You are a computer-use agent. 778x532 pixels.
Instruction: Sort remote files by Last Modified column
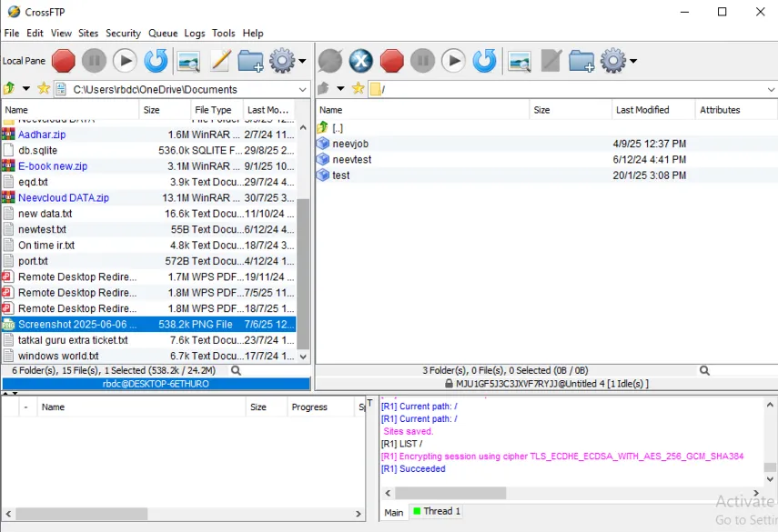653,109
